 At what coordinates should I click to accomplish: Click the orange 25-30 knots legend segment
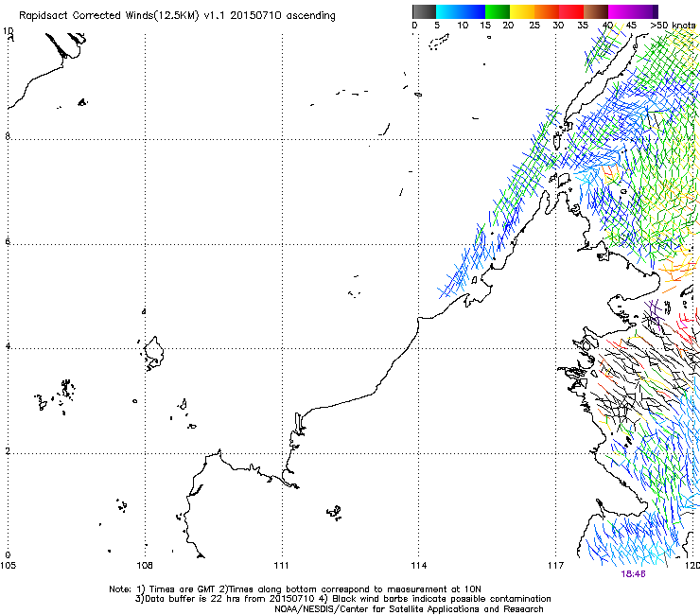click(x=547, y=11)
